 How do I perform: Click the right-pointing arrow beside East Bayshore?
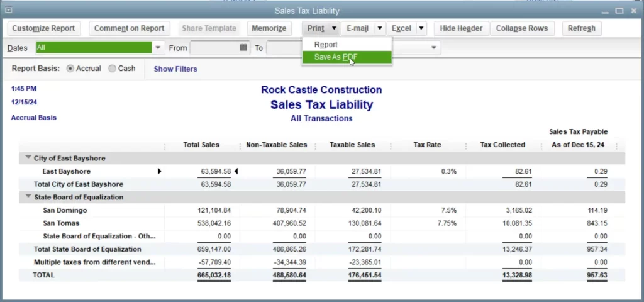[x=159, y=171]
